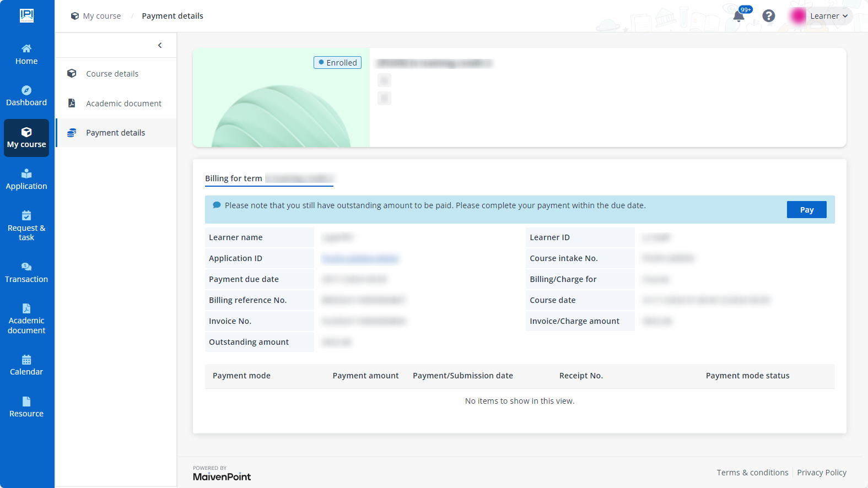868x488 pixels.
Task: Open the blurred Application ID link
Action: (360, 258)
